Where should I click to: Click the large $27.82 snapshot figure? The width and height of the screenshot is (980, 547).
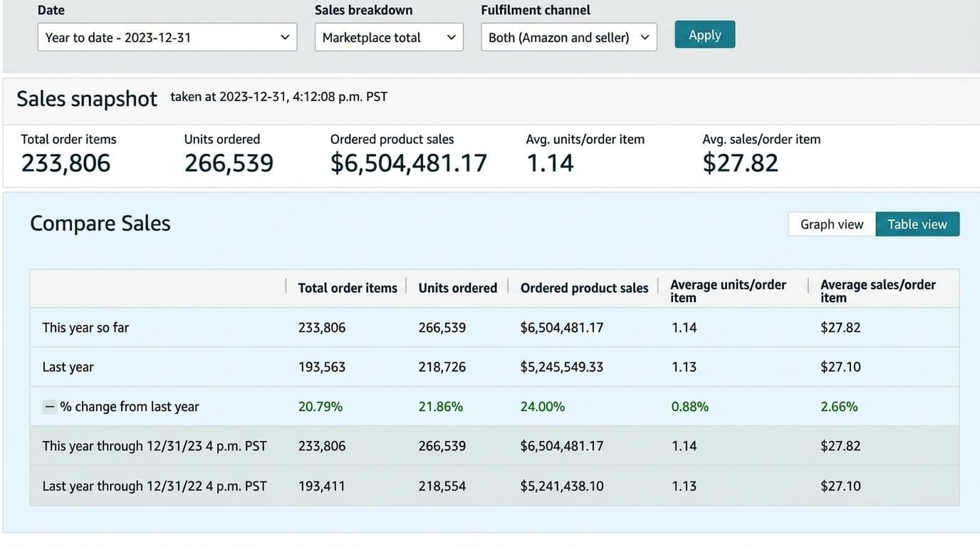pos(741,163)
